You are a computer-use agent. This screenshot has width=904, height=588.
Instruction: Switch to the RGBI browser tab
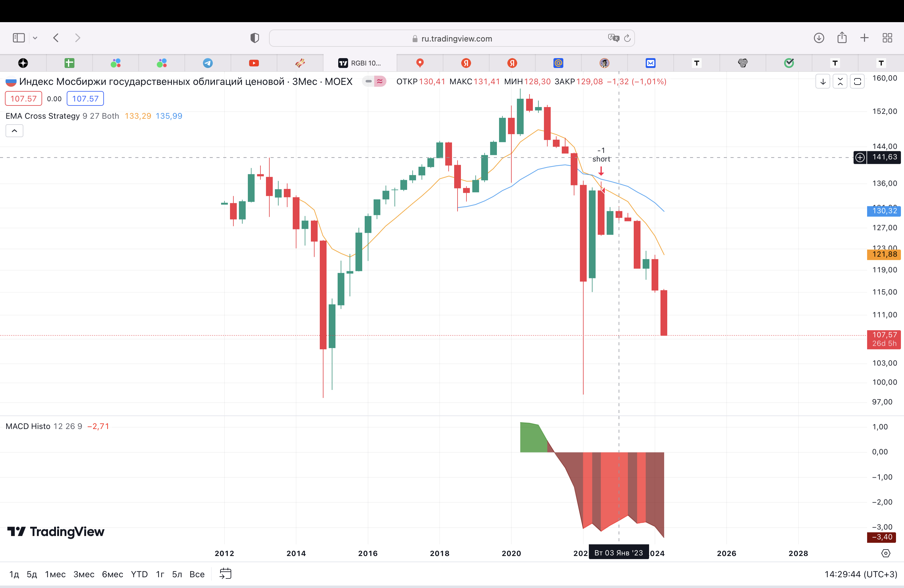(x=360, y=63)
